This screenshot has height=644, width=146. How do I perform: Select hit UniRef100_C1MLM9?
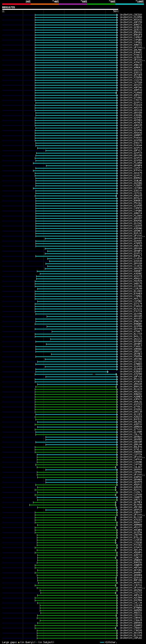click(x=131, y=289)
